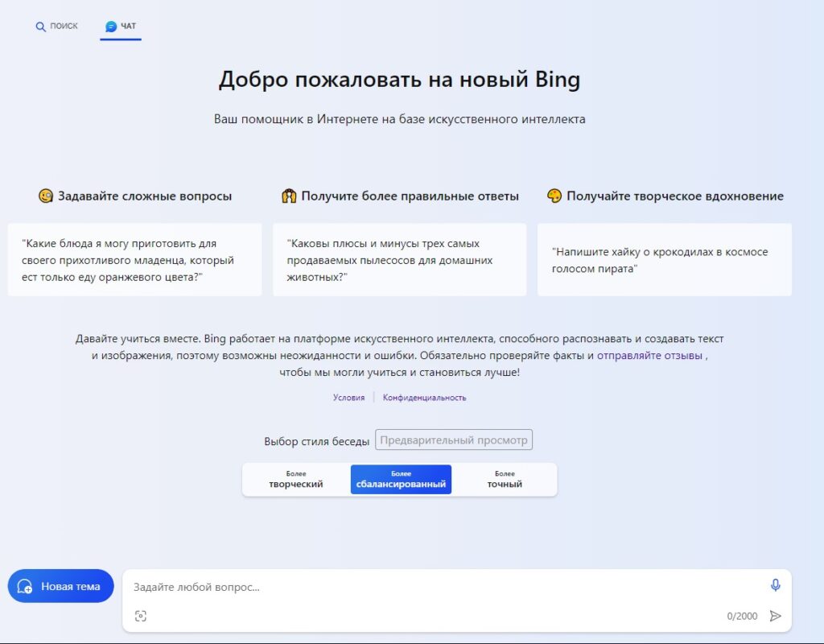
Task: Switch to the ПОИСК tab
Action: click(x=56, y=27)
